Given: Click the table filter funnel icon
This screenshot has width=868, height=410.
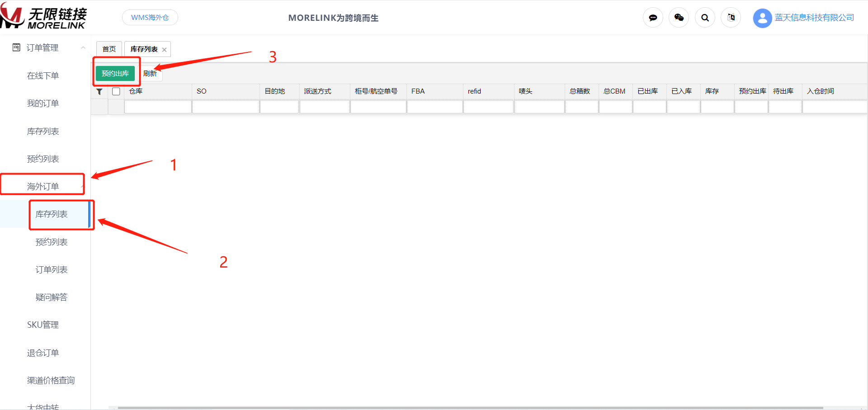Looking at the screenshot, I should (99, 91).
